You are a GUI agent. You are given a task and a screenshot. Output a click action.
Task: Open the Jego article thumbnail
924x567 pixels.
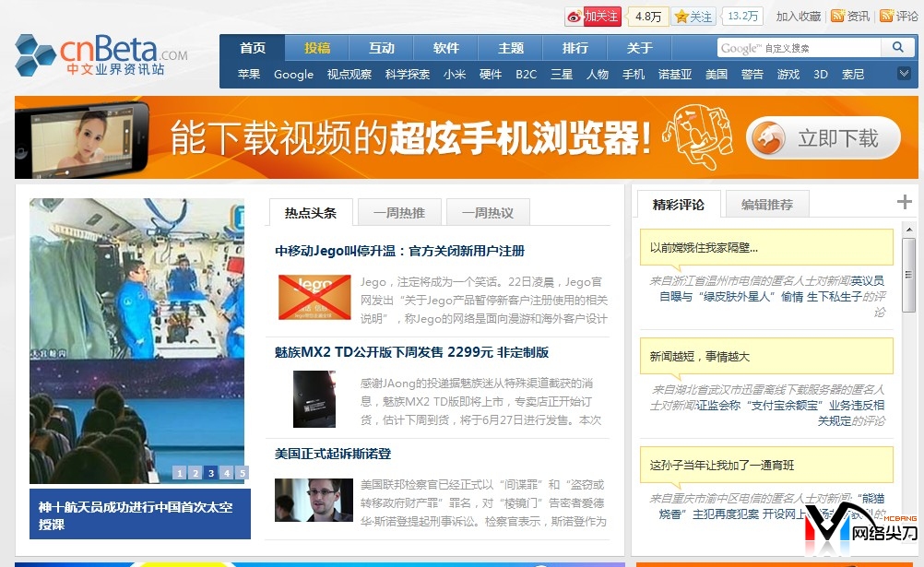(x=315, y=297)
